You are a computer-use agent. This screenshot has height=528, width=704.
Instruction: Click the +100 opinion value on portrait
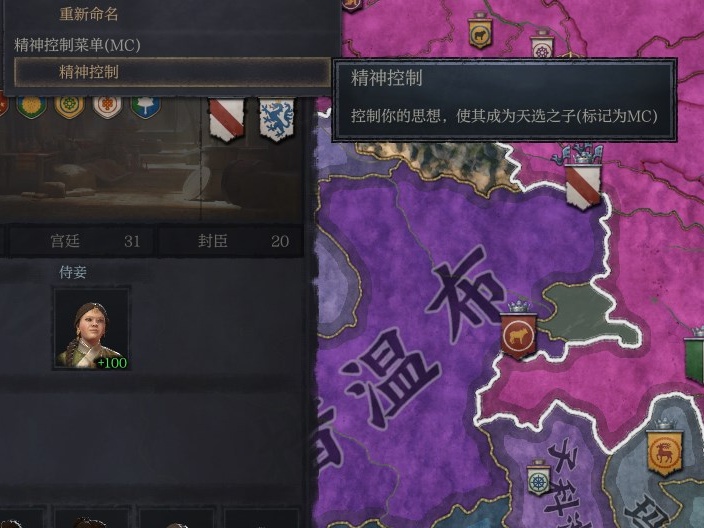112,363
